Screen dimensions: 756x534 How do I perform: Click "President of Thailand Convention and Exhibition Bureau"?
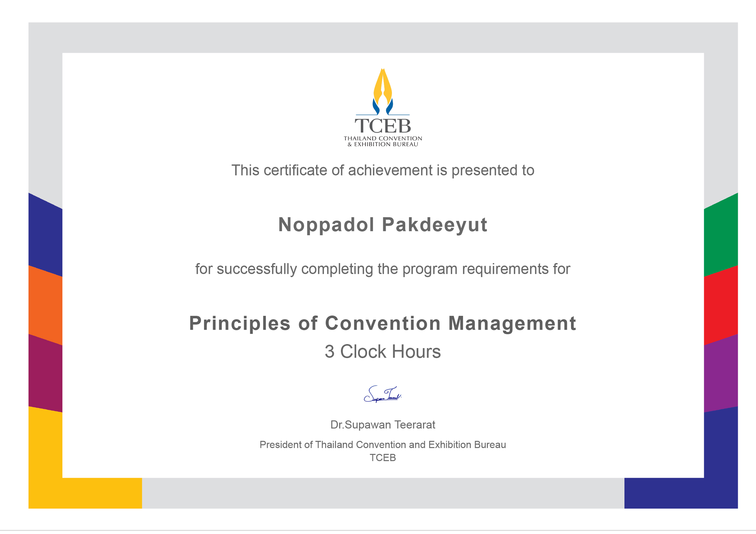(383, 445)
